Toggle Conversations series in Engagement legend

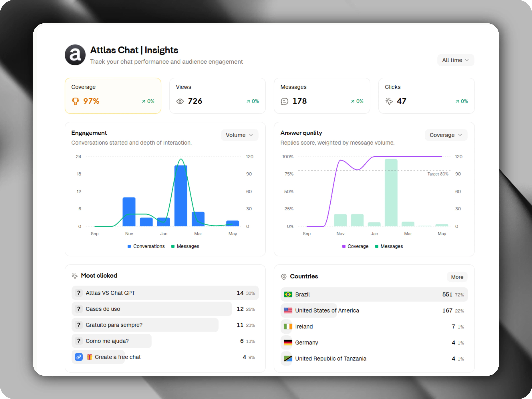click(146, 246)
